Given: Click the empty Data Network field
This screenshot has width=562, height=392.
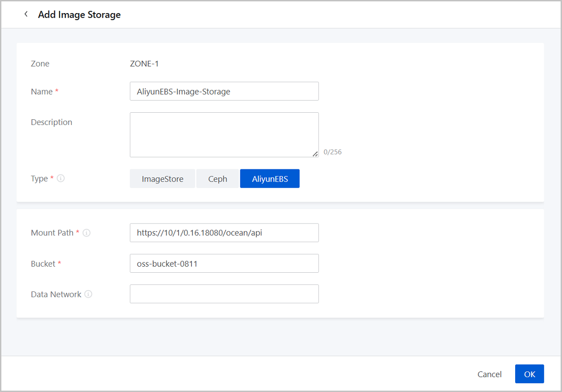Looking at the screenshot, I should coord(224,294).
